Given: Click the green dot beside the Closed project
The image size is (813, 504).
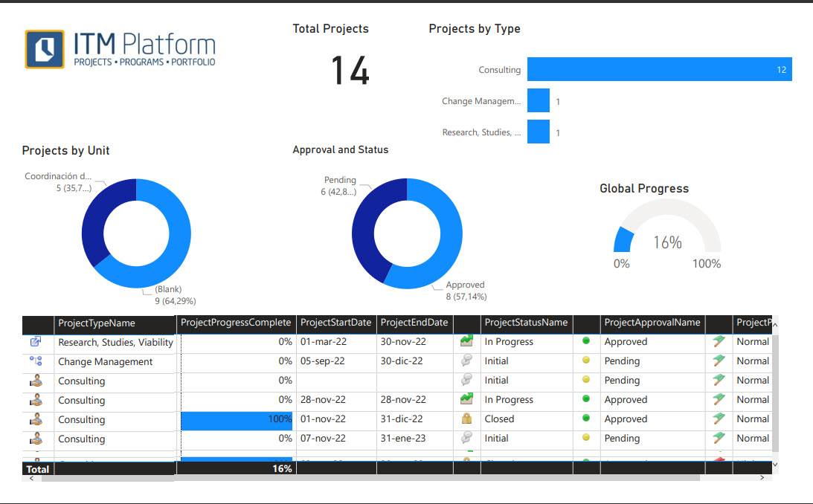Looking at the screenshot, I should pyautogui.click(x=586, y=419).
